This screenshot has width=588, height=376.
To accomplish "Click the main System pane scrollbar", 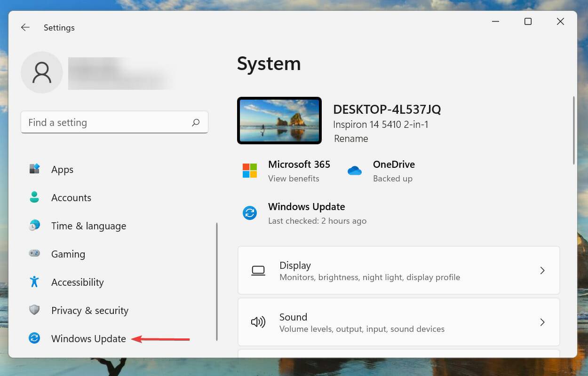I will [574, 130].
